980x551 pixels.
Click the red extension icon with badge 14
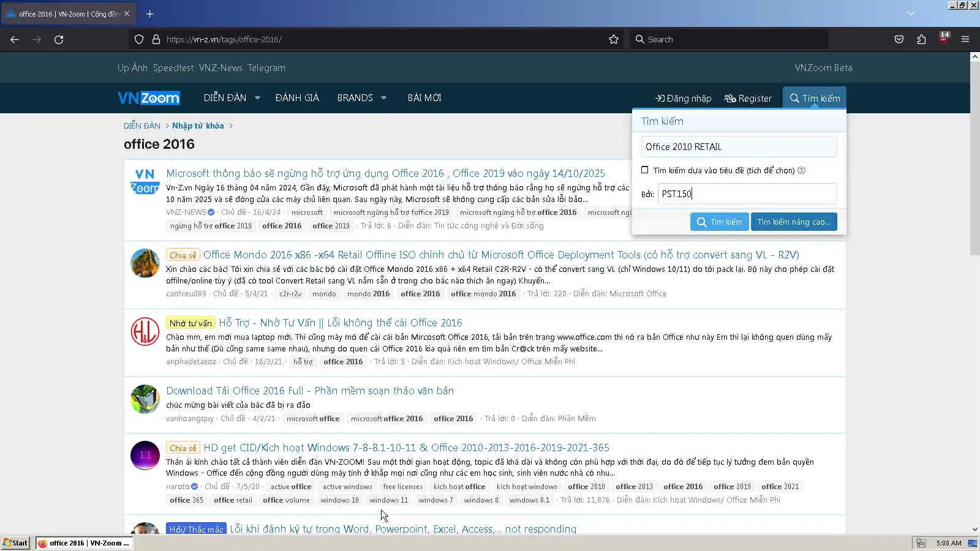944,38
